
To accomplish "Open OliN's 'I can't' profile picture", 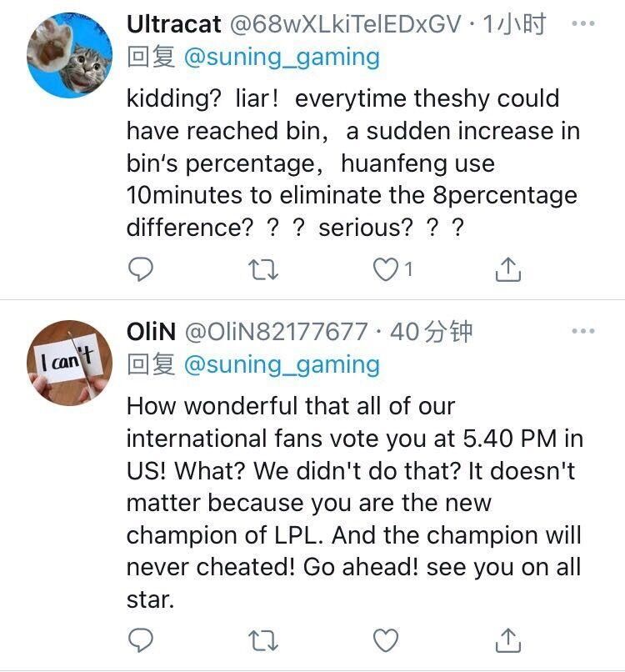I will (x=69, y=363).
